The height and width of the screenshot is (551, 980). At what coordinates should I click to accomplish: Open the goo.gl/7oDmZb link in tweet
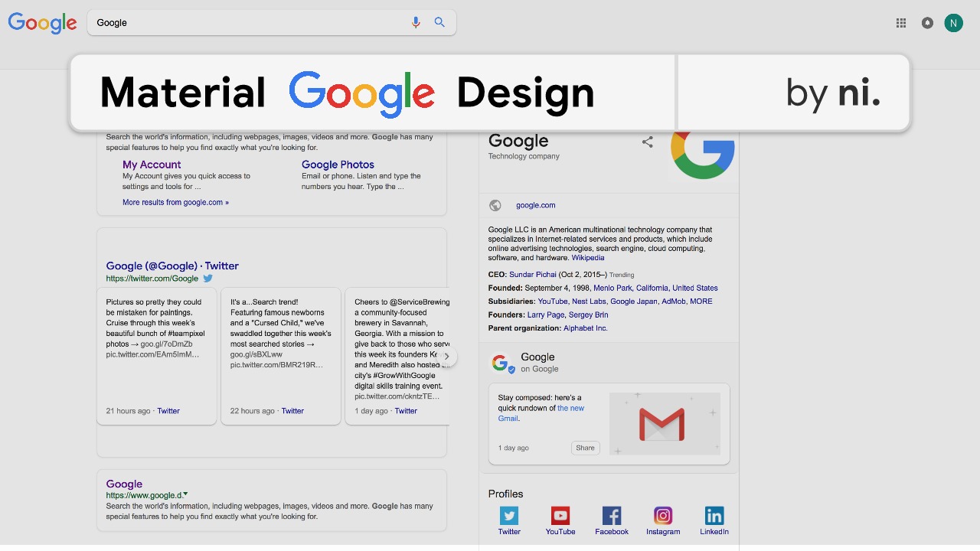tap(167, 344)
